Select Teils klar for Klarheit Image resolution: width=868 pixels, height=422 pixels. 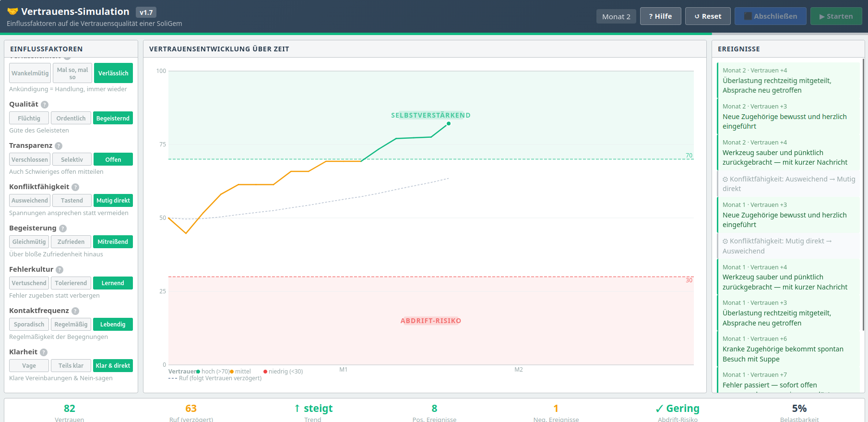[x=71, y=366]
